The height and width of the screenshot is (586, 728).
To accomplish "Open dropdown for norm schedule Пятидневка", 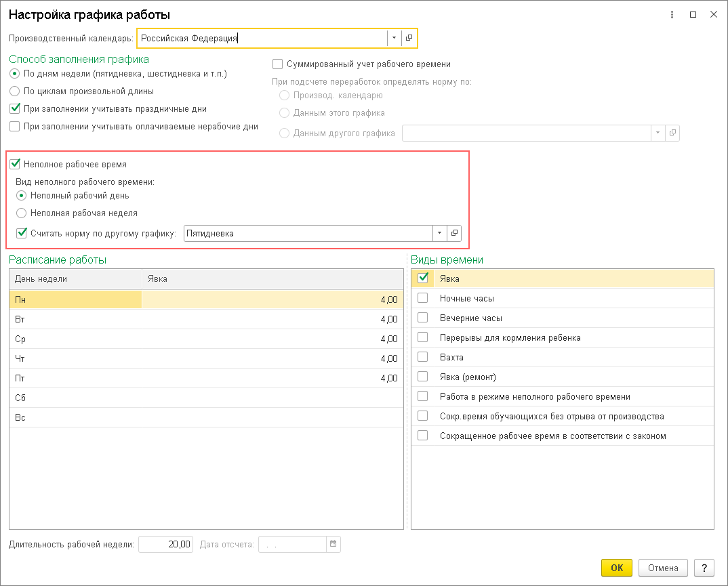I will coord(439,233).
